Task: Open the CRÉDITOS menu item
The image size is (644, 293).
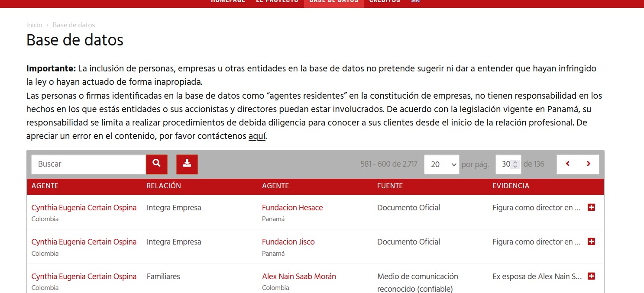Action: 385,2
